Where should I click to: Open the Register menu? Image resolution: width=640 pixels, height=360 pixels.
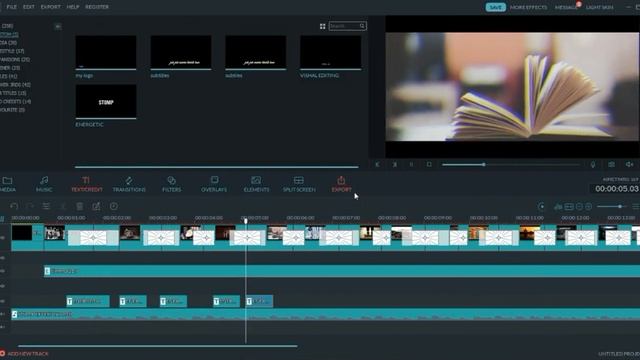point(97,7)
